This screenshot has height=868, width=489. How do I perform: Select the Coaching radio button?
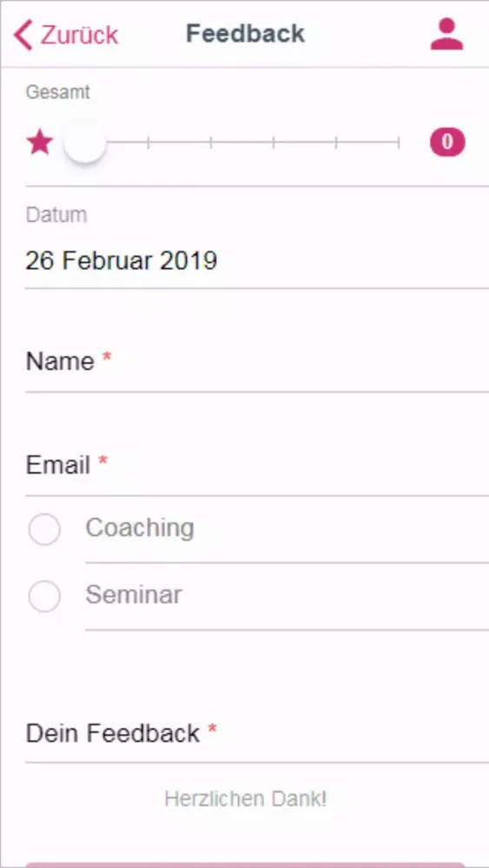[44, 529]
